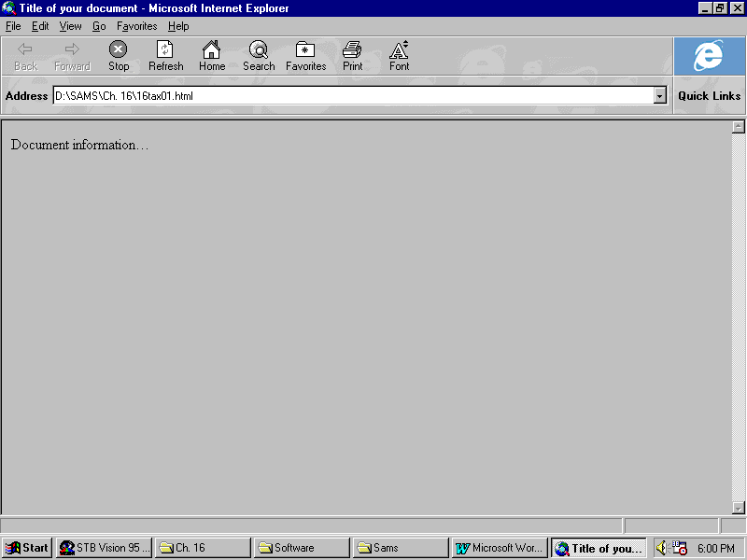The width and height of the screenshot is (747, 560).
Task: Open the Favorites toolbar icon
Action: point(305,56)
